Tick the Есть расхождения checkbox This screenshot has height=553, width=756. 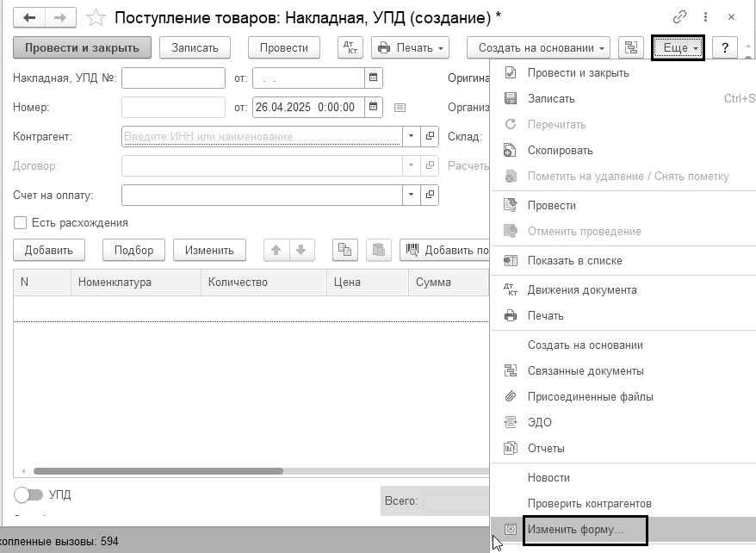tap(21, 223)
